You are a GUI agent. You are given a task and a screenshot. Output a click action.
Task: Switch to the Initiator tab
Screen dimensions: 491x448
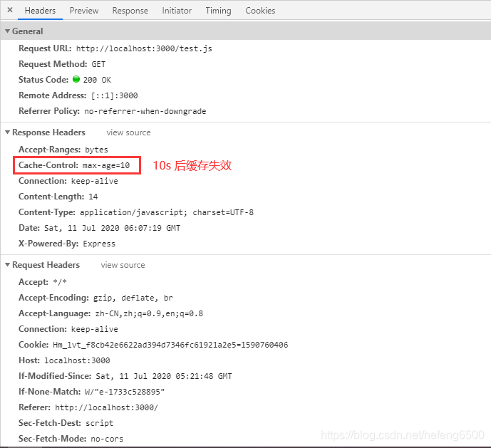click(x=177, y=11)
